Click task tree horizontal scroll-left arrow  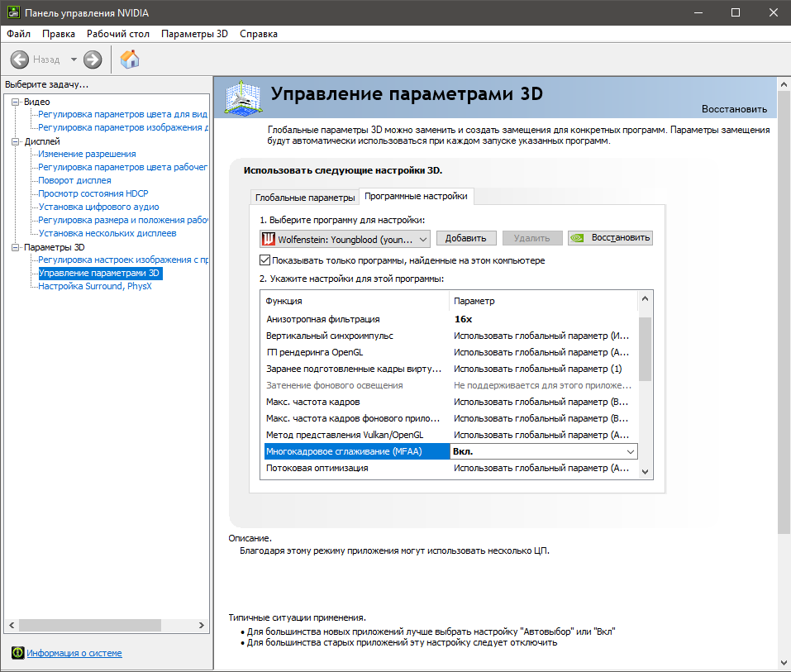point(12,626)
